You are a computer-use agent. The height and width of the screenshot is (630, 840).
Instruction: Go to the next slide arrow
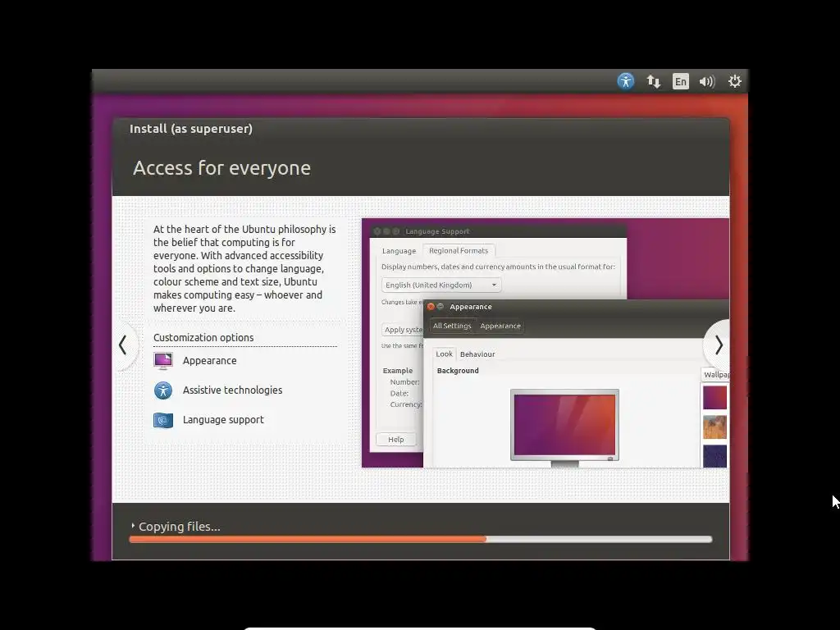click(x=718, y=345)
